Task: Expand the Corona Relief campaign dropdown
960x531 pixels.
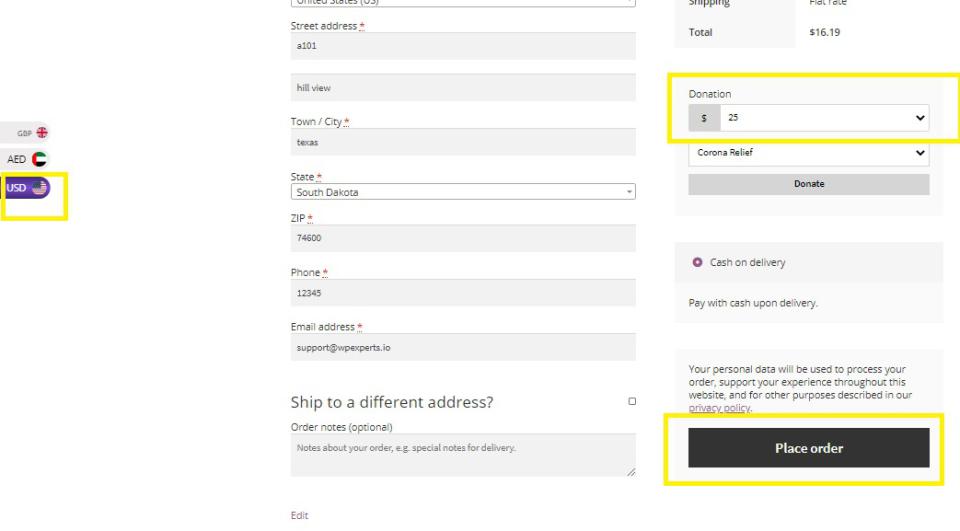Action: click(808, 155)
